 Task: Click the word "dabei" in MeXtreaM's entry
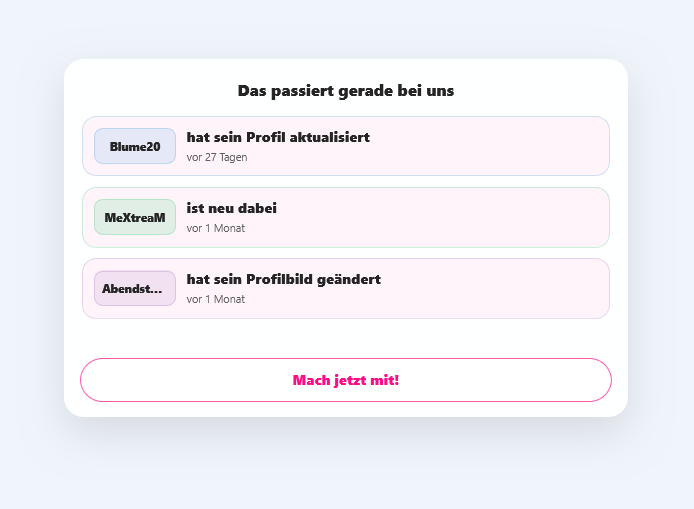pos(257,208)
